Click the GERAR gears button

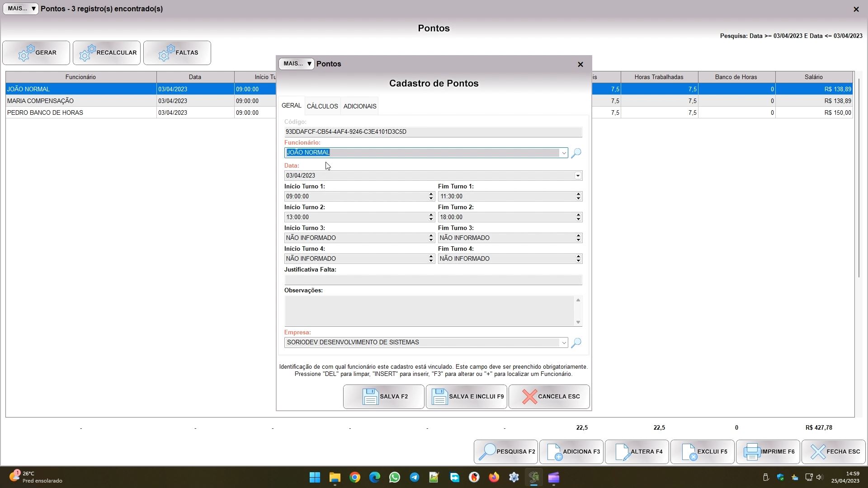(x=36, y=53)
